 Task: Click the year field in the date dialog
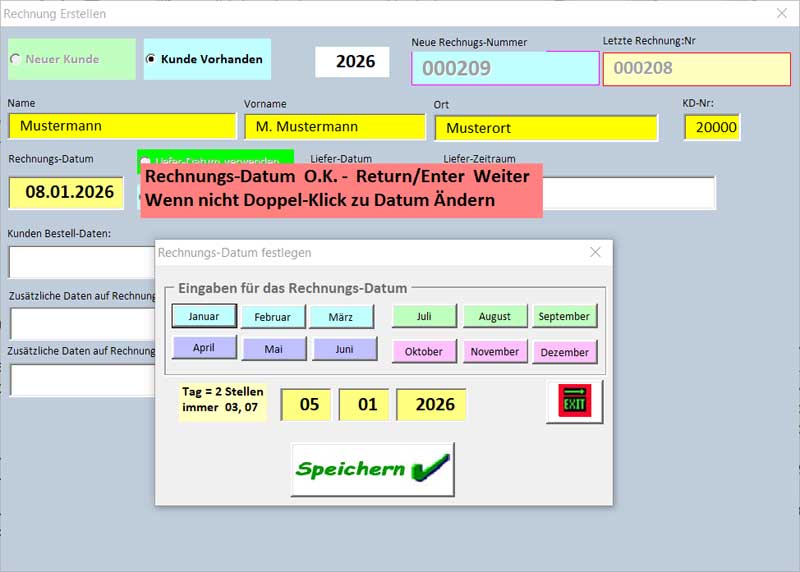pos(431,404)
